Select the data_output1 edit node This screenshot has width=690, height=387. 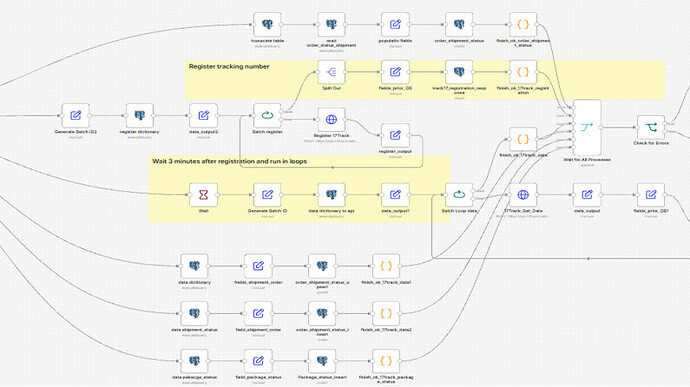tap(395, 195)
